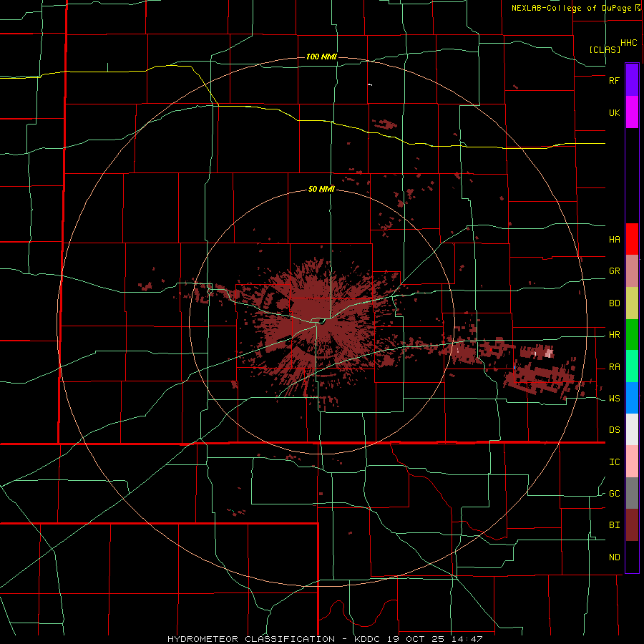This screenshot has width=644, height=644.
Task: Click the DS legend label
Action: click(x=614, y=430)
